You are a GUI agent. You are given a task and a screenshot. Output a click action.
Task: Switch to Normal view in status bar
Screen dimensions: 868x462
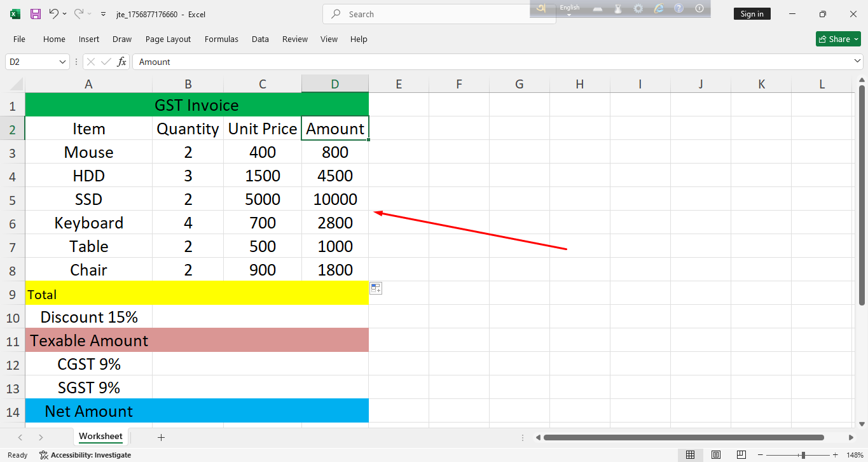tap(690, 455)
